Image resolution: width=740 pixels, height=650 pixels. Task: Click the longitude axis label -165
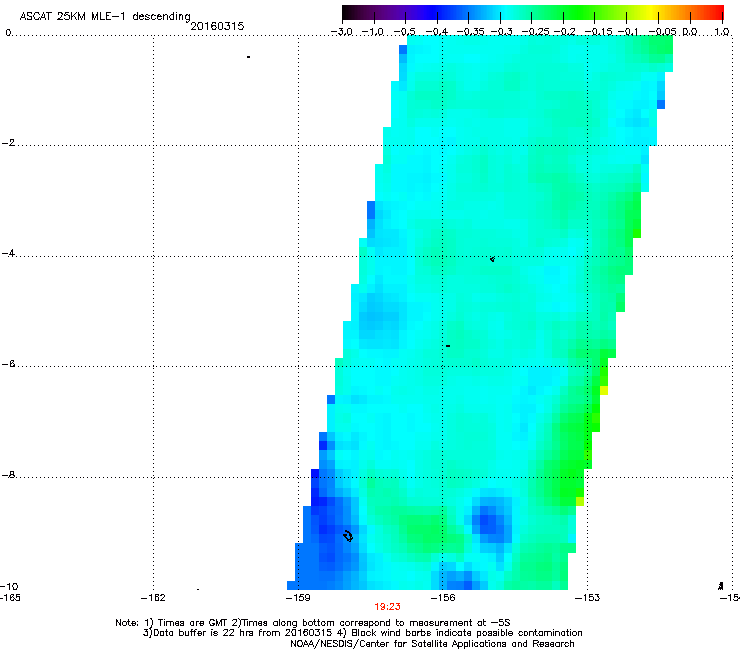(10, 598)
